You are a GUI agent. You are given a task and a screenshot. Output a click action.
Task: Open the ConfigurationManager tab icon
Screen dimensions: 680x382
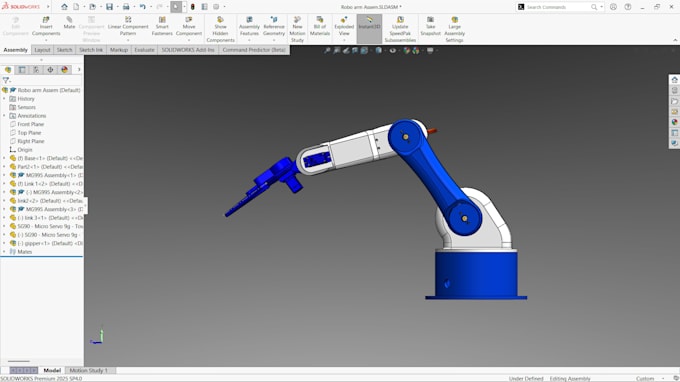click(x=36, y=70)
